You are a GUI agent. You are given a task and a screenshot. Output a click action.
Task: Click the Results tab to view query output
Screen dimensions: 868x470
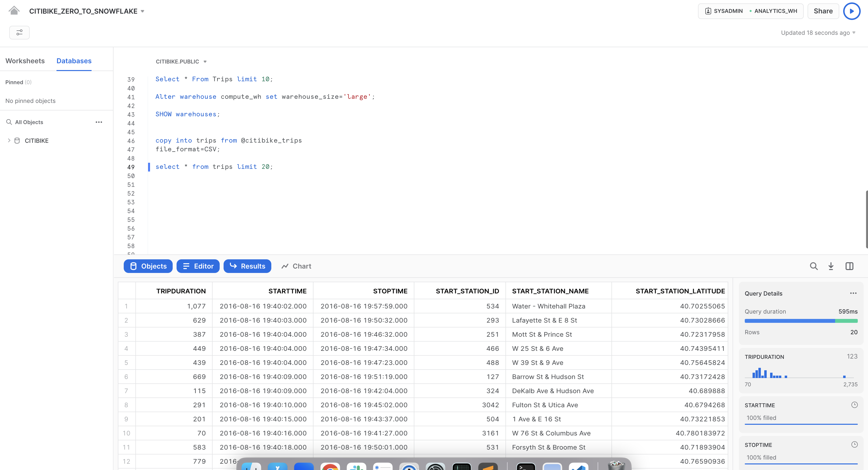point(247,266)
